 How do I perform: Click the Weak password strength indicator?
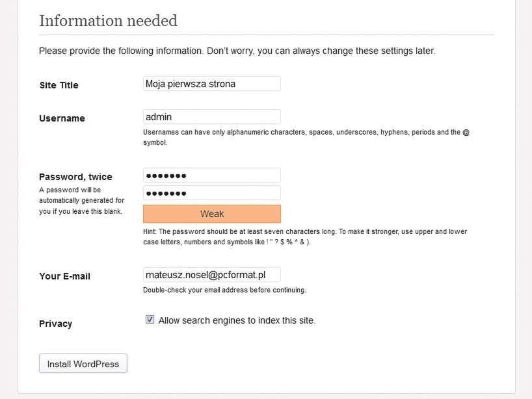point(211,214)
